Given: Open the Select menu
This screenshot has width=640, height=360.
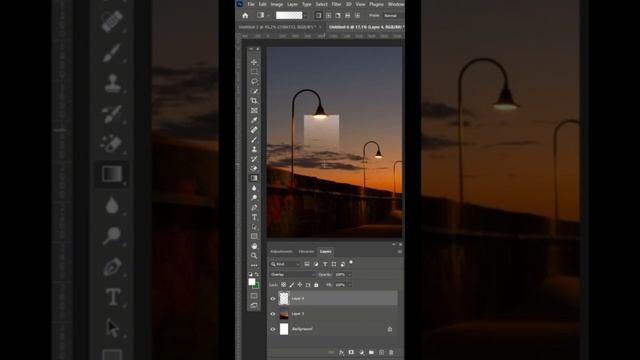Looking at the screenshot, I should [321, 4].
